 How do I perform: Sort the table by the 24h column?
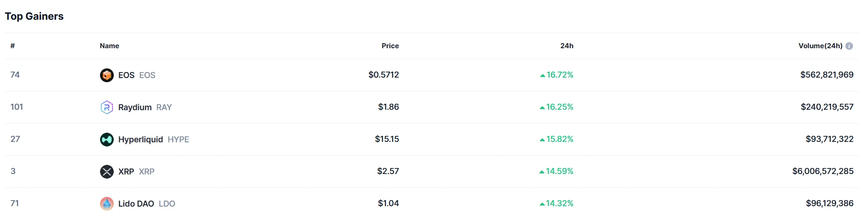[x=567, y=46]
